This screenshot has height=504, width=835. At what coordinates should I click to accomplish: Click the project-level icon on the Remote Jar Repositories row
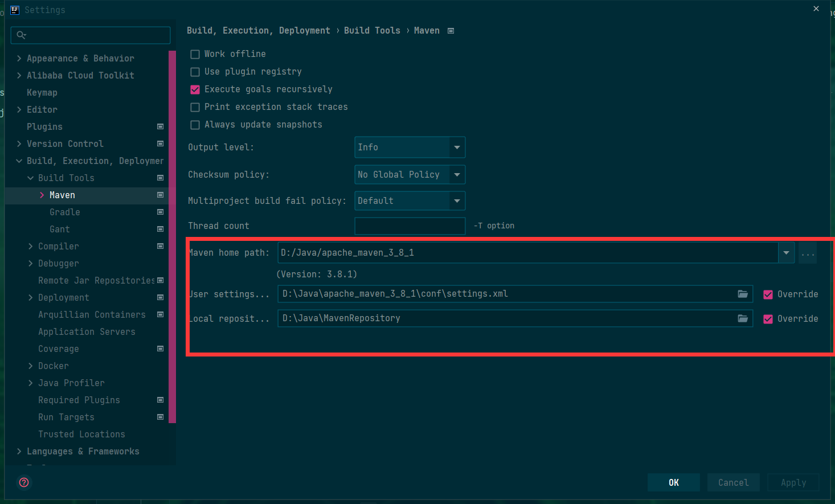tap(160, 280)
